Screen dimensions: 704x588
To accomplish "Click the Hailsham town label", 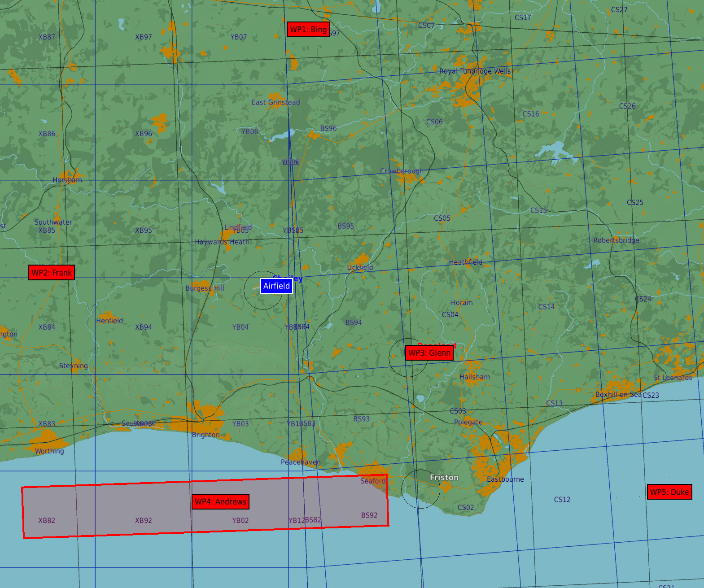I will [474, 377].
